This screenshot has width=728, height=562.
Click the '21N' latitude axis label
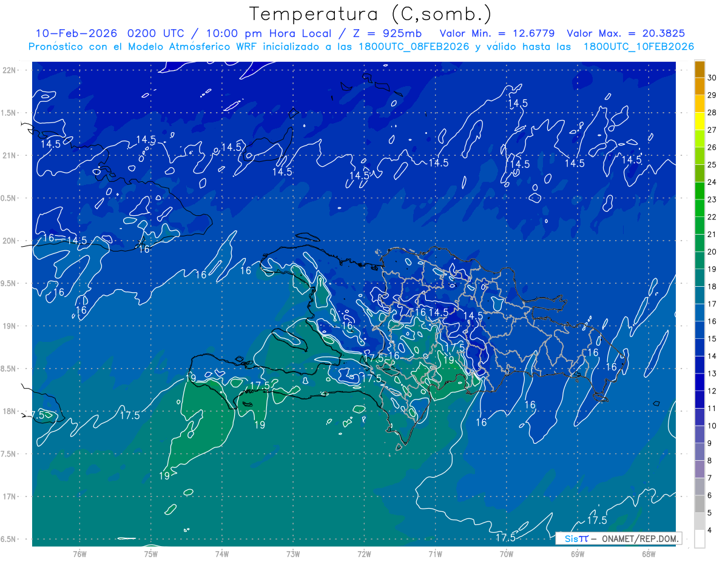9,156
